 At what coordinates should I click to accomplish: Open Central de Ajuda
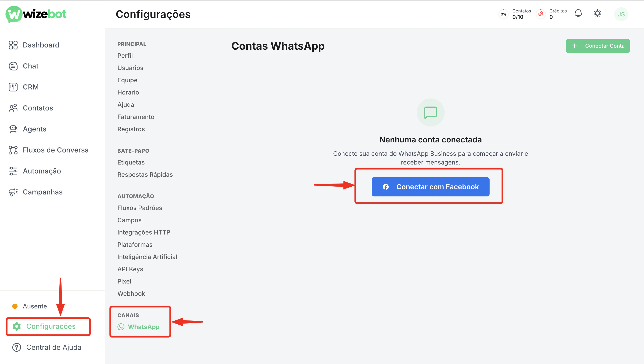coord(54,347)
